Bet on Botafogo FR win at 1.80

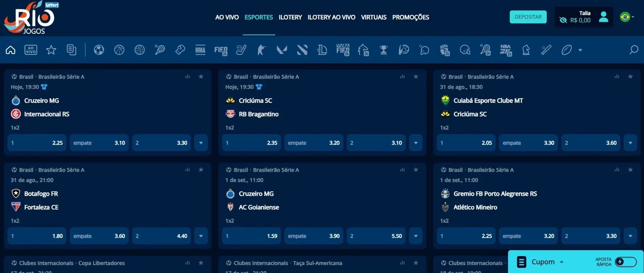[x=37, y=236]
